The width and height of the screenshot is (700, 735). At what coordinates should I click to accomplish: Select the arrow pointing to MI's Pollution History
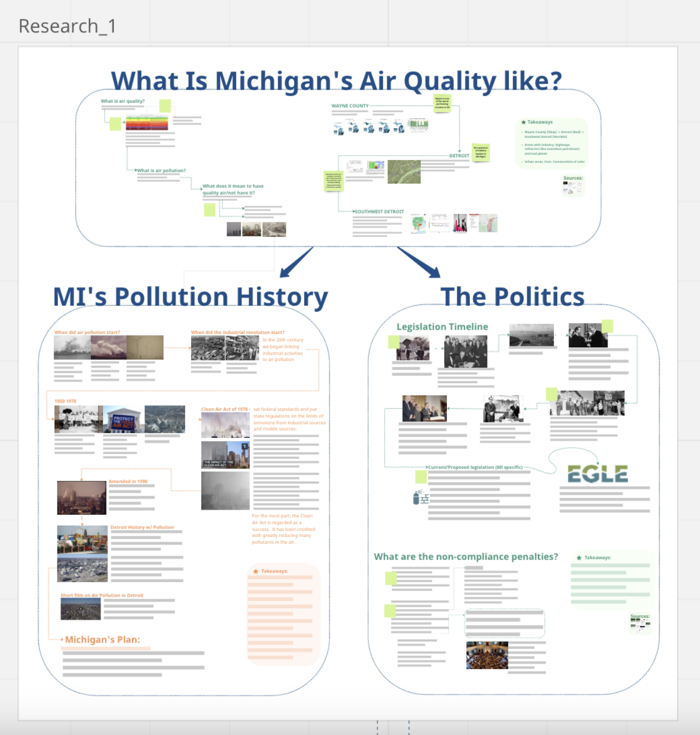click(295, 262)
